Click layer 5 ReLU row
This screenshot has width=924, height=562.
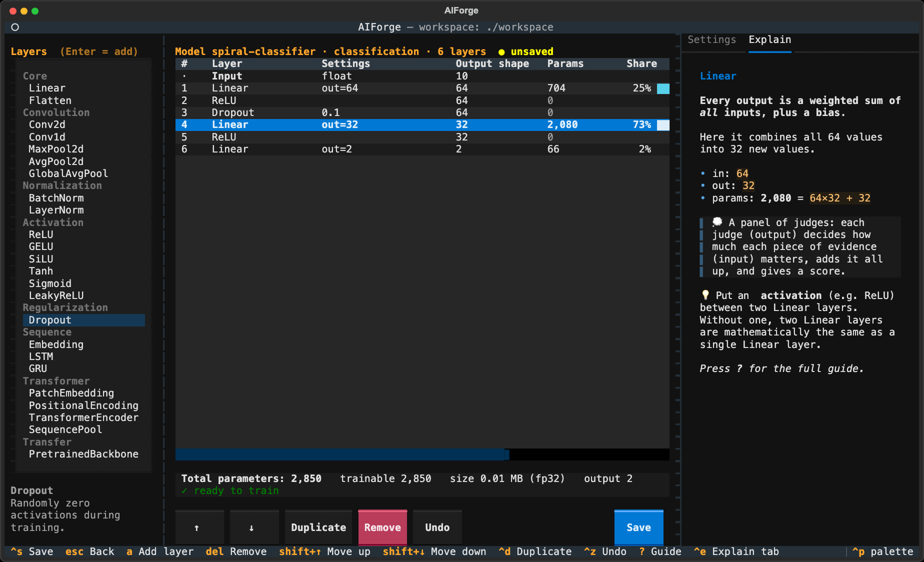pos(422,137)
